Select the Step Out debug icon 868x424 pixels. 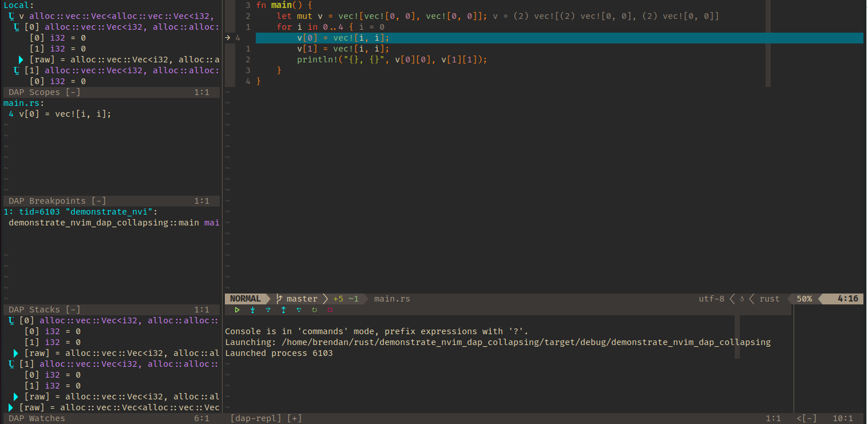pos(283,310)
